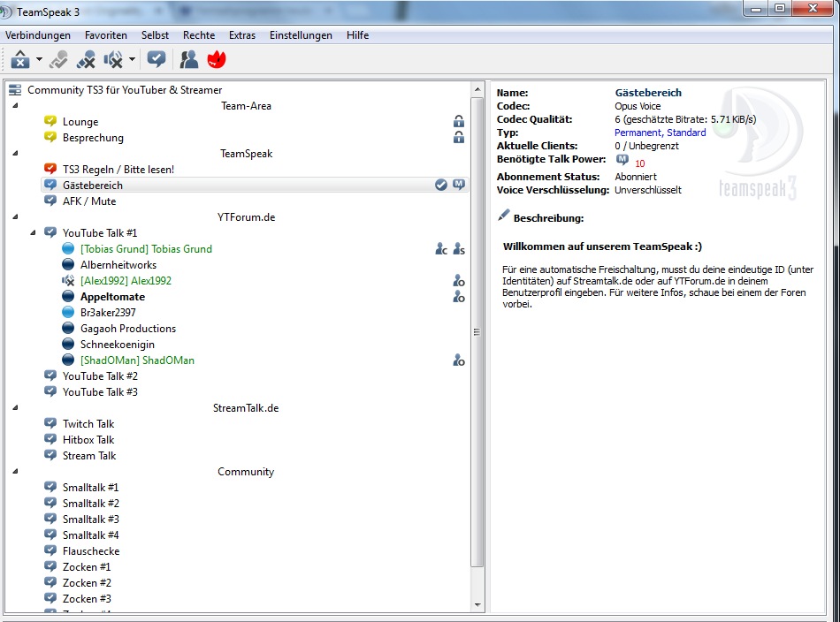This screenshot has width=840, height=622.
Task: Collapse the YouTube Talk #1 channel
Action: click(x=33, y=232)
